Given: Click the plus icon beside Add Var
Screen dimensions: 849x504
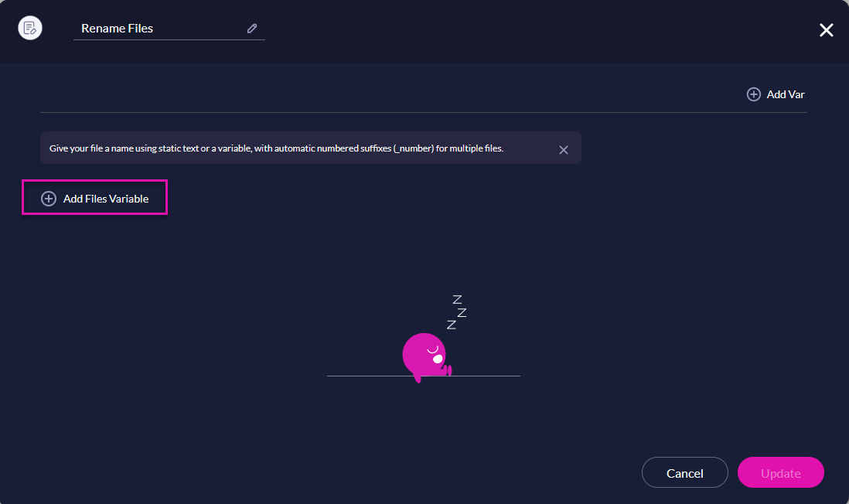Looking at the screenshot, I should click(753, 94).
